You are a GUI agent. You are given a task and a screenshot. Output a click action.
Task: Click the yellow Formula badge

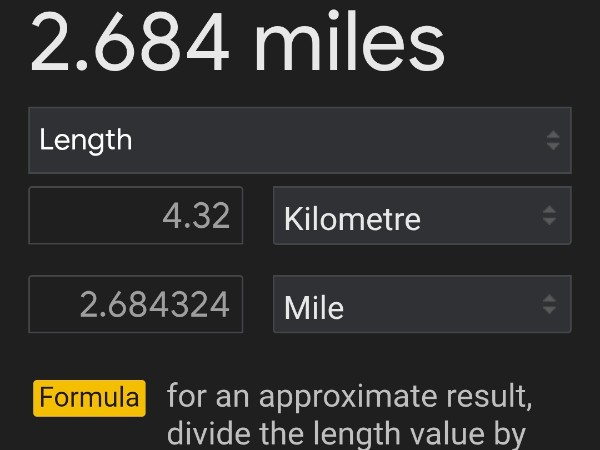(90, 397)
